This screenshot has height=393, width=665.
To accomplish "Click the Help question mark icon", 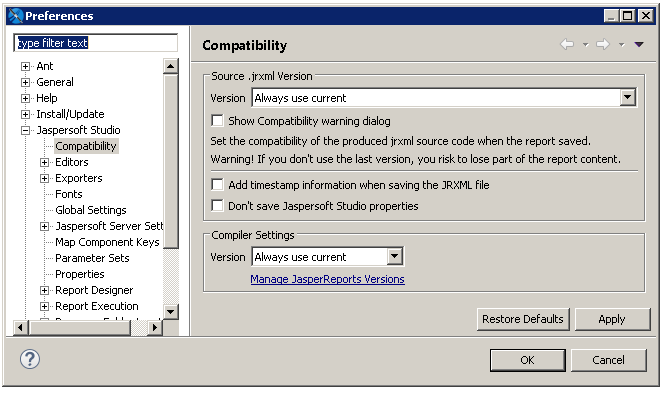I will 30,359.
